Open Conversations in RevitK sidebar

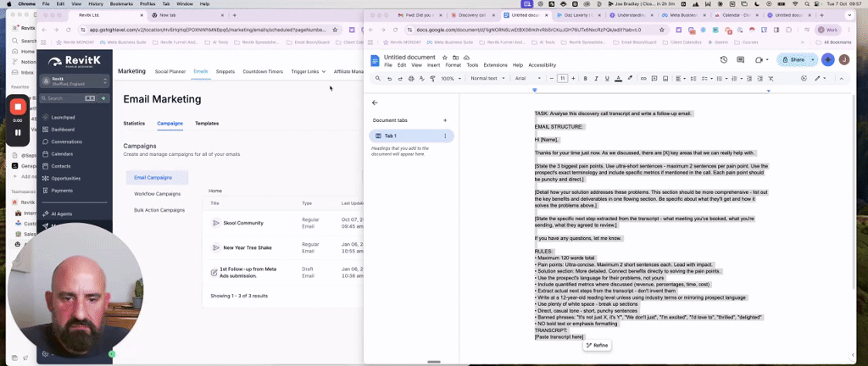66,141
